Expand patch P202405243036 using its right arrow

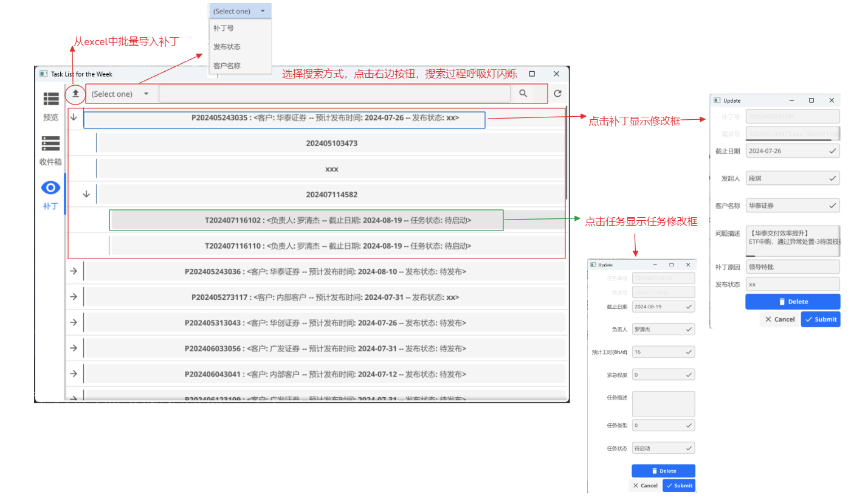tap(74, 271)
